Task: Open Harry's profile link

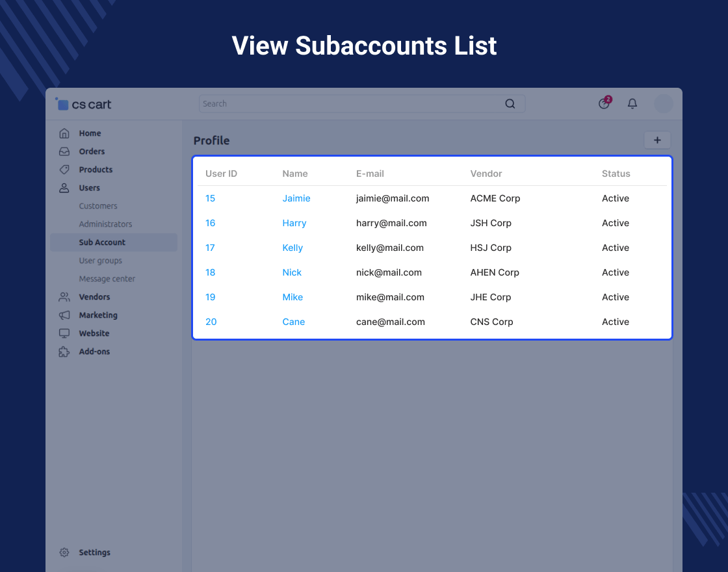Action: tap(294, 224)
